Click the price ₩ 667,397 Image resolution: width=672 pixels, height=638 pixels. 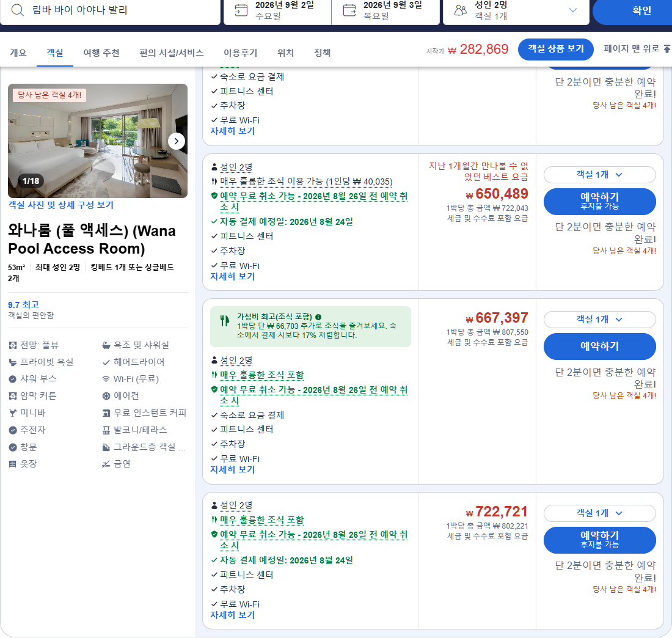(x=497, y=318)
